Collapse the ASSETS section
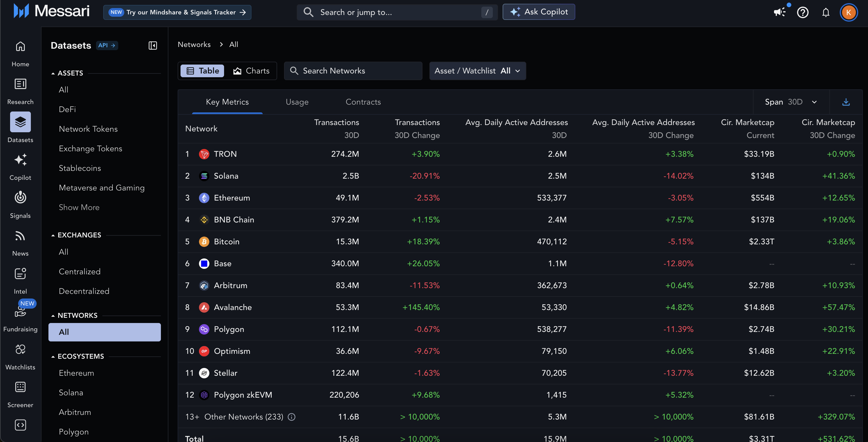Screen dimensions: 868x442 (x=67, y=73)
